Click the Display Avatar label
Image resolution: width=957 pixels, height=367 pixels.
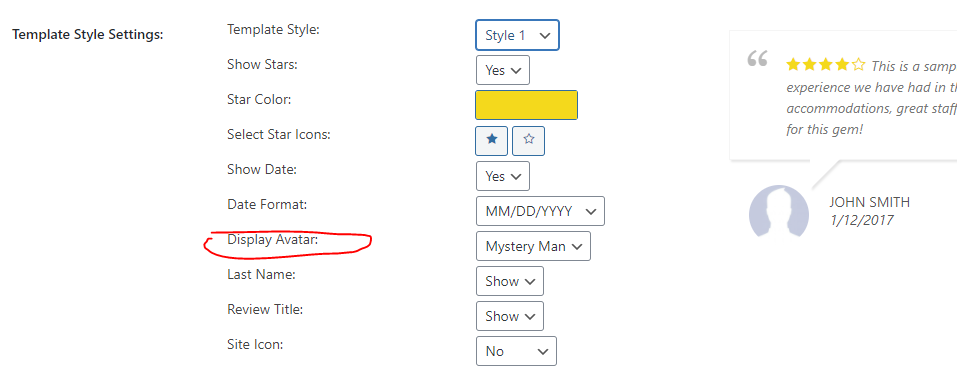pyautogui.click(x=273, y=240)
